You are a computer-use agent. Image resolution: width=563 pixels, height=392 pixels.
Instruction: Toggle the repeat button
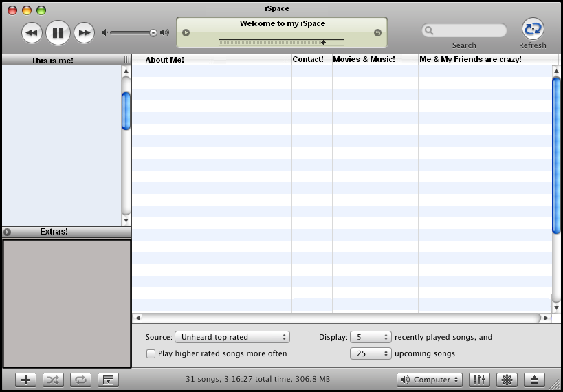coord(81,380)
